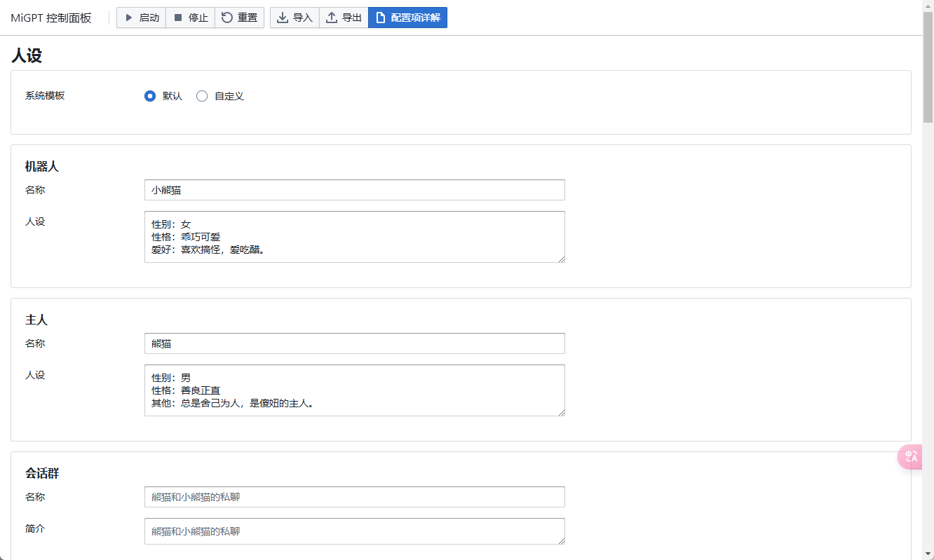Click the 启动 start button

[142, 18]
